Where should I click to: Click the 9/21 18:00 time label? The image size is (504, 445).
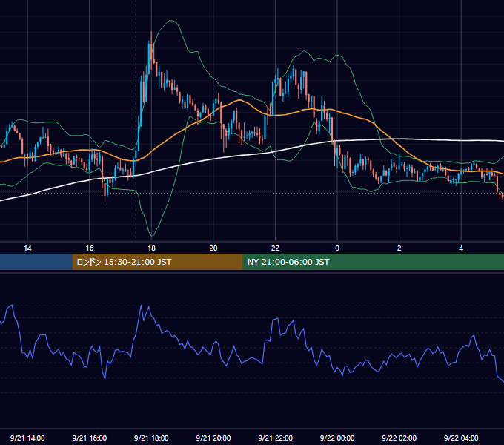pos(151,438)
